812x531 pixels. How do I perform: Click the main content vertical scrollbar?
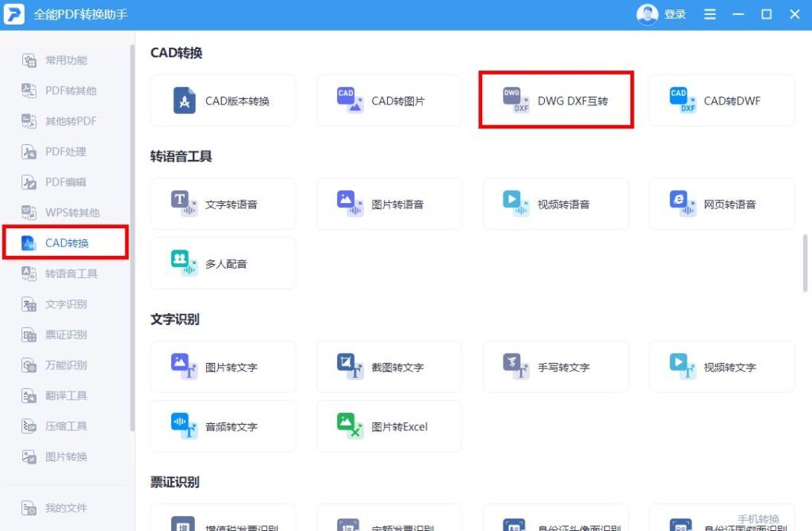[805, 263]
